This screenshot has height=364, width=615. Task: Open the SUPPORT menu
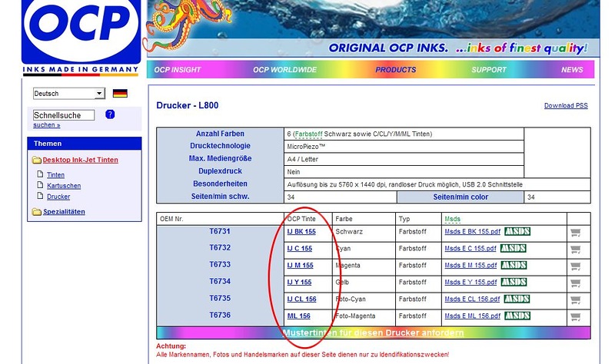tap(489, 70)
